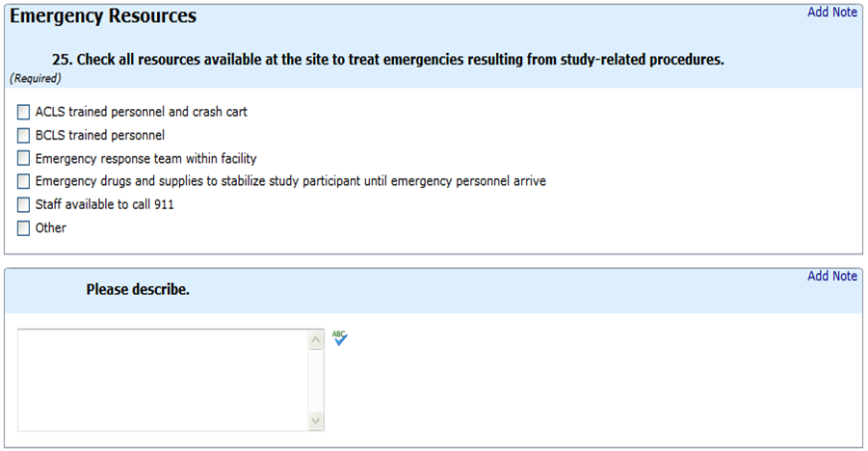Click the 'Staff available to call 911' label text
The image size is (868, 451).
click(x=105, y=204)
